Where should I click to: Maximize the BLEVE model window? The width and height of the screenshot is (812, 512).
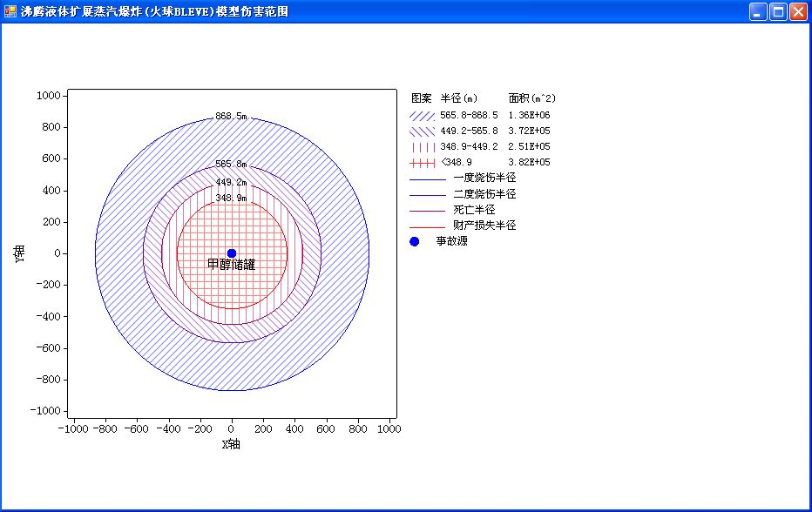[x=778, y=11]
